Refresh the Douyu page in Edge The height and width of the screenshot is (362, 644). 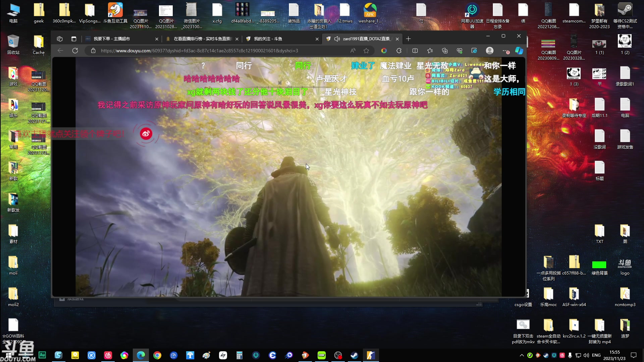pos(75,51)
